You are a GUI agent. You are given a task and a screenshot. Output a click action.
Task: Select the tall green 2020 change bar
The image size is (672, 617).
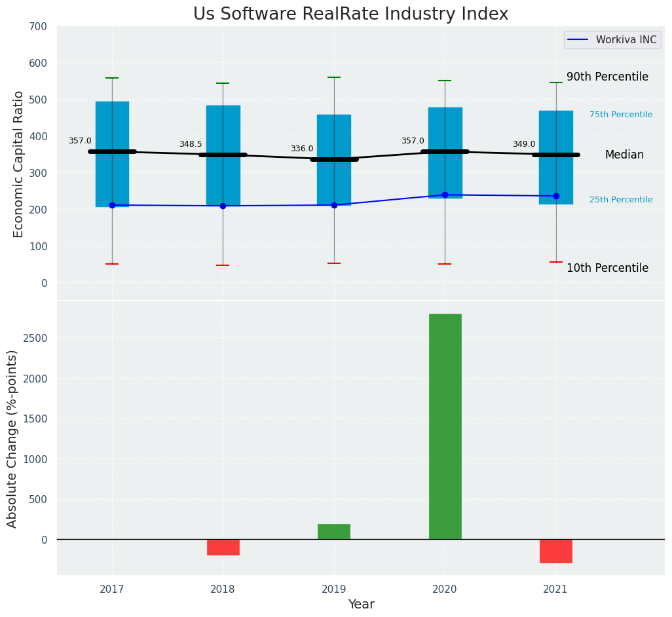[445, 426]
